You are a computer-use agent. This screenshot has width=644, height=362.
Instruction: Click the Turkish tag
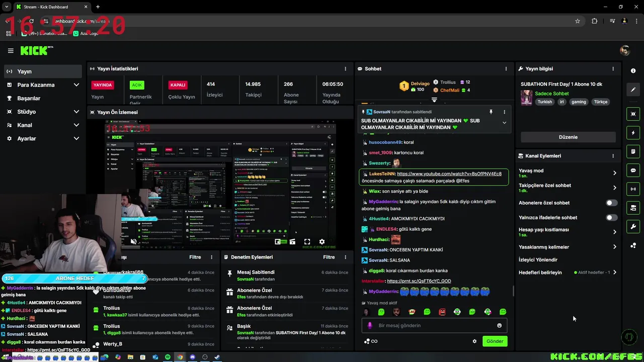tap(544, 102)
